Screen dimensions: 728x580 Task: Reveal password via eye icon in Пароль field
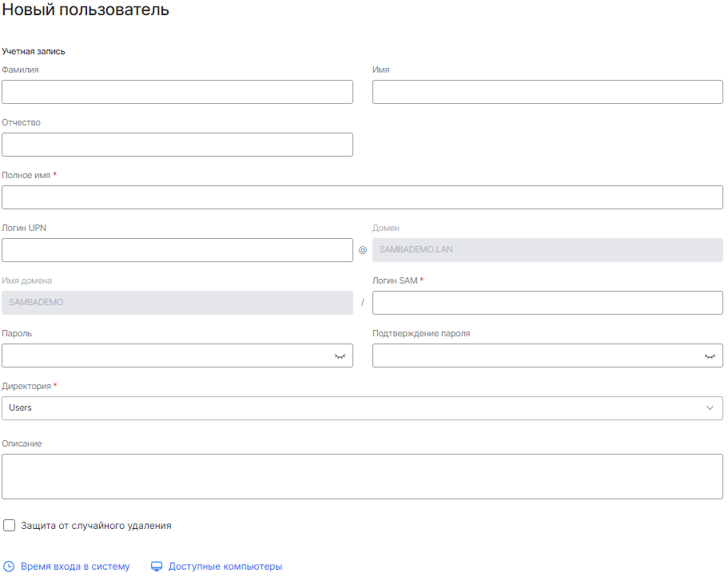tap(340, 356)
